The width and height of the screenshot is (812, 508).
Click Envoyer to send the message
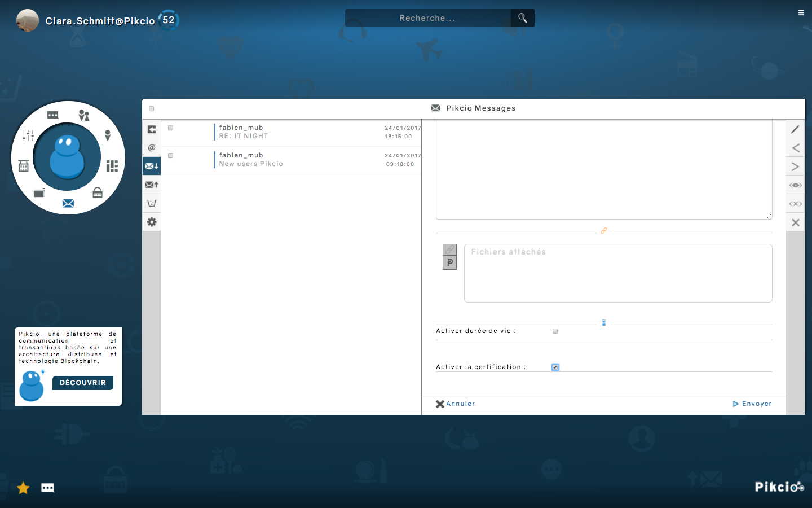point(752,404)
